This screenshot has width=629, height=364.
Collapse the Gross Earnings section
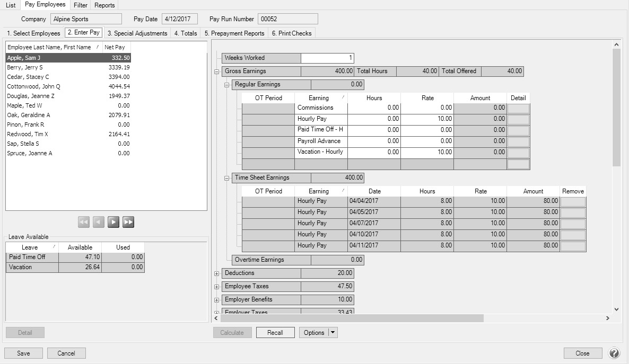216,72
